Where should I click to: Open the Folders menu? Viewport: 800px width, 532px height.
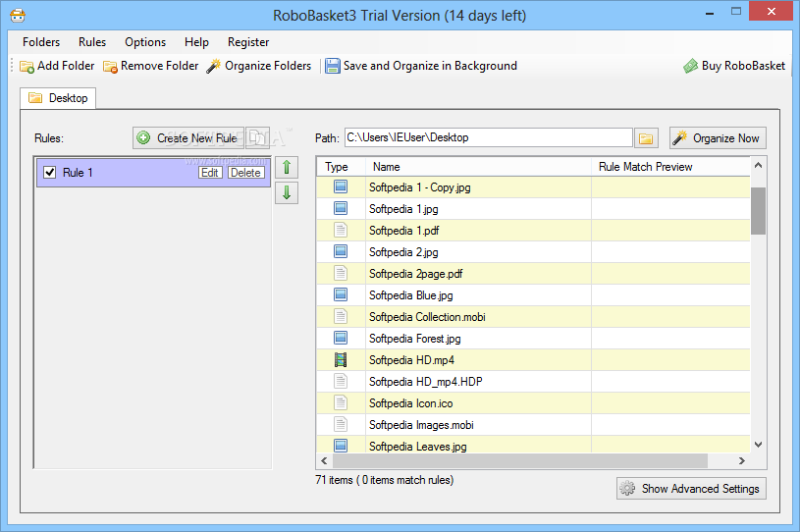(x=41, y=42)
